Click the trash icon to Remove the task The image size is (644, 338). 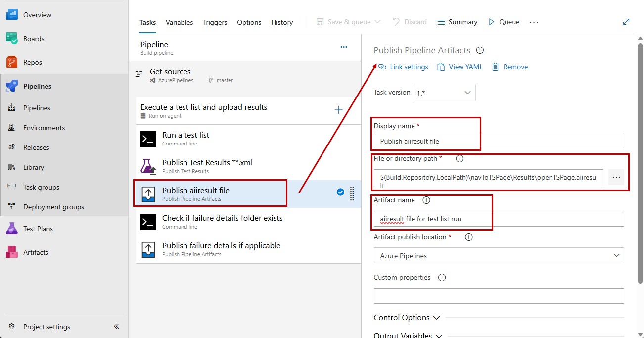coord(495,66)
